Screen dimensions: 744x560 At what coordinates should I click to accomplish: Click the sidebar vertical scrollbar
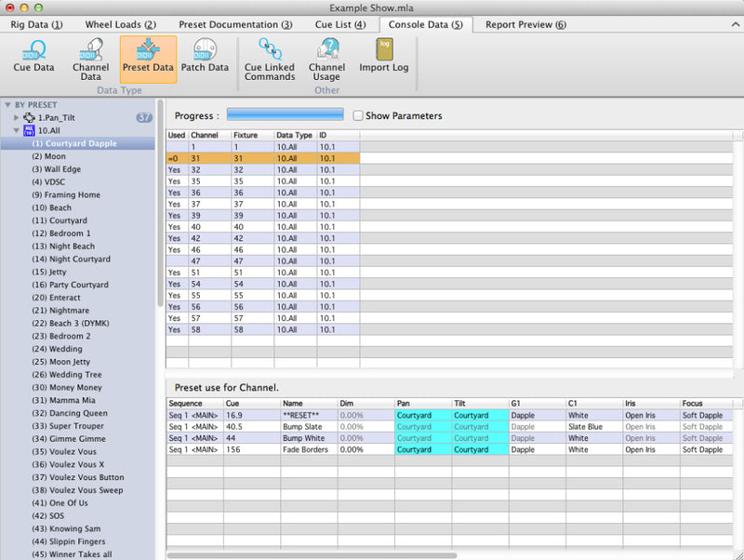161,205
